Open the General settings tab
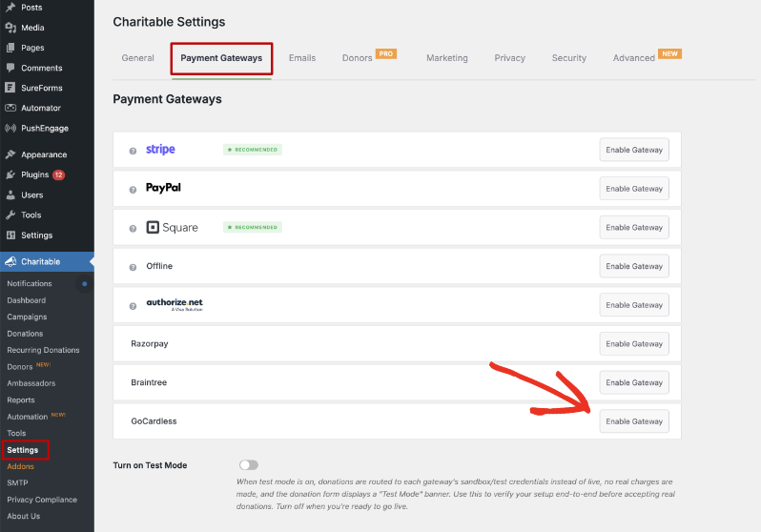761x532 pixels. click(138, 58)
